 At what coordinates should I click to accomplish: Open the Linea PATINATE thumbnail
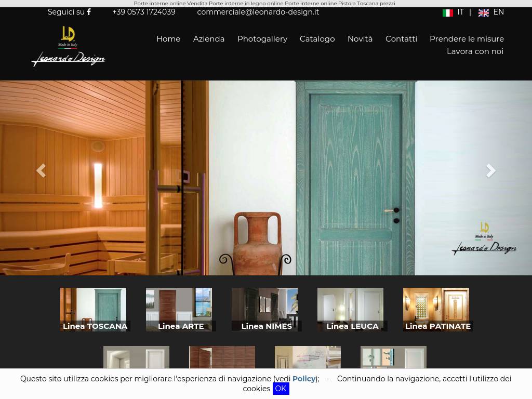click(436, 310)
